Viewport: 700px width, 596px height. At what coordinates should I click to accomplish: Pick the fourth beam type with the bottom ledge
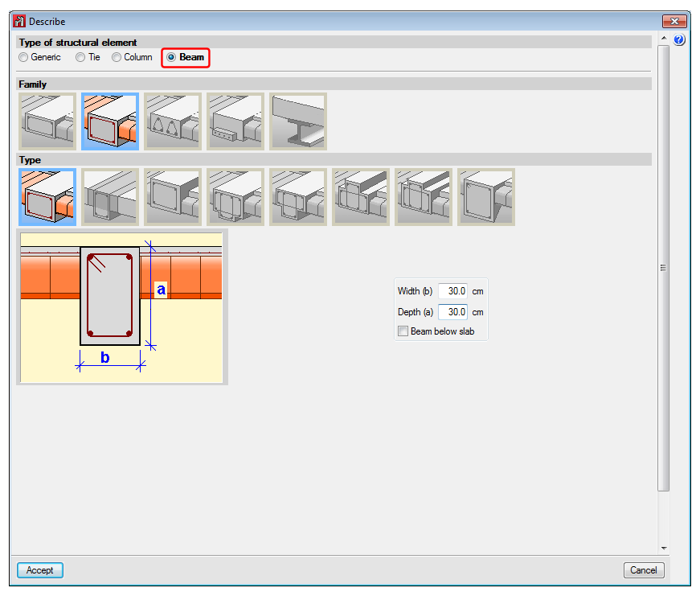tap(235, 197)
